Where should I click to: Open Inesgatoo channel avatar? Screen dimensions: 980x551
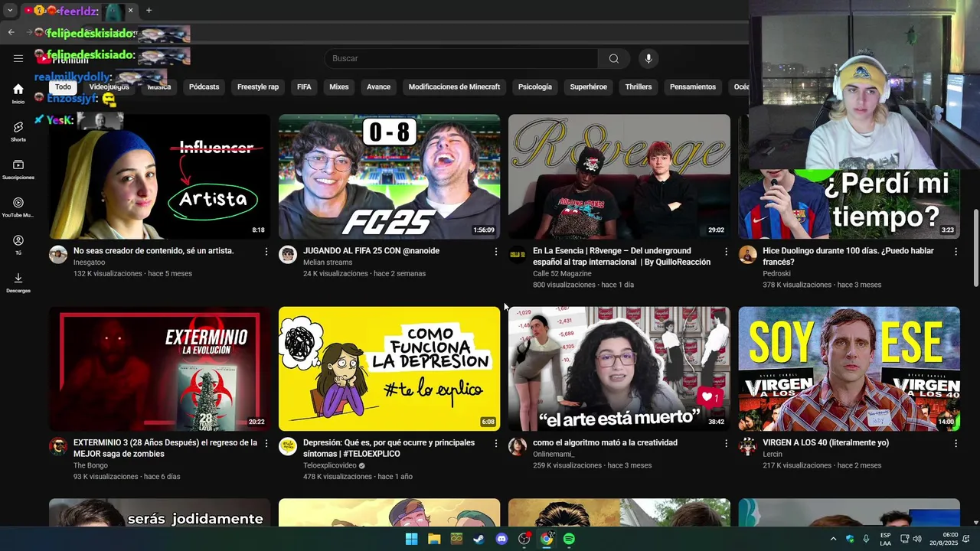click(x=58, y=255)
